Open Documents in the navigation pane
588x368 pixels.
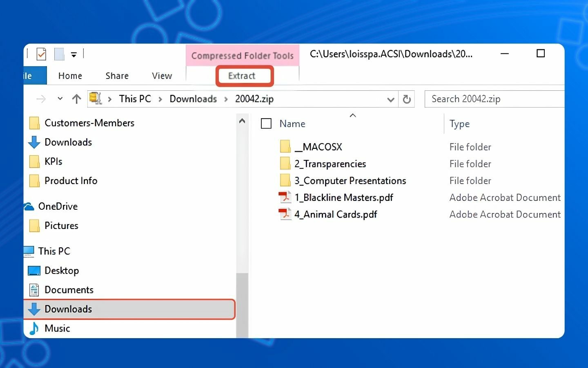click(69, 289)
